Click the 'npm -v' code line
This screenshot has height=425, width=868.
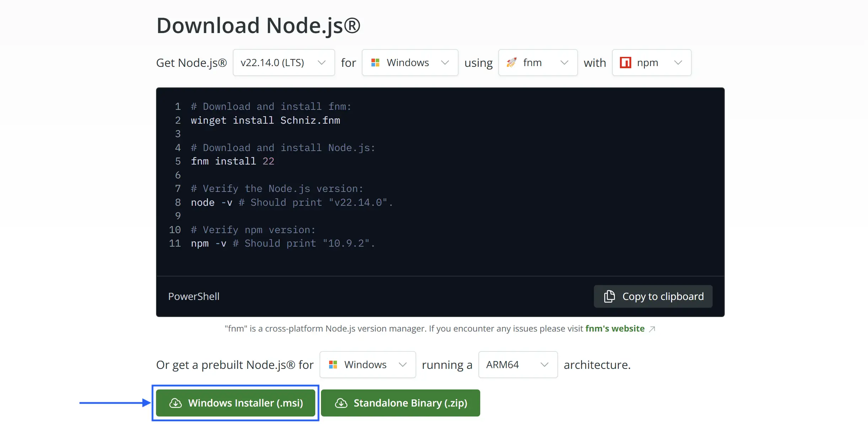click(x=283, y=243)
